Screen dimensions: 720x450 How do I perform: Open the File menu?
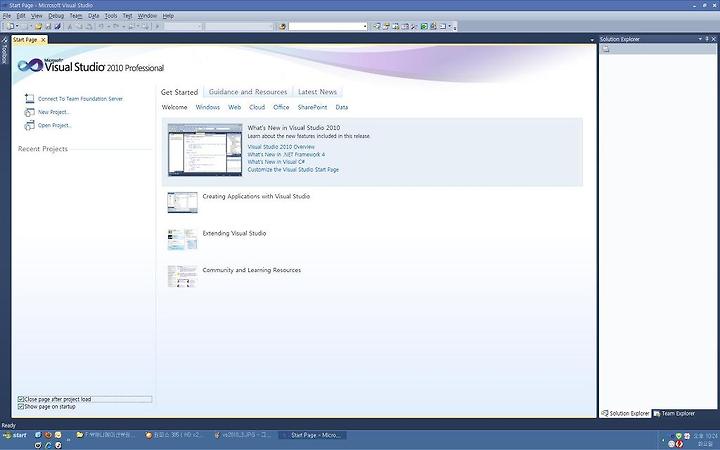[6, 16]
